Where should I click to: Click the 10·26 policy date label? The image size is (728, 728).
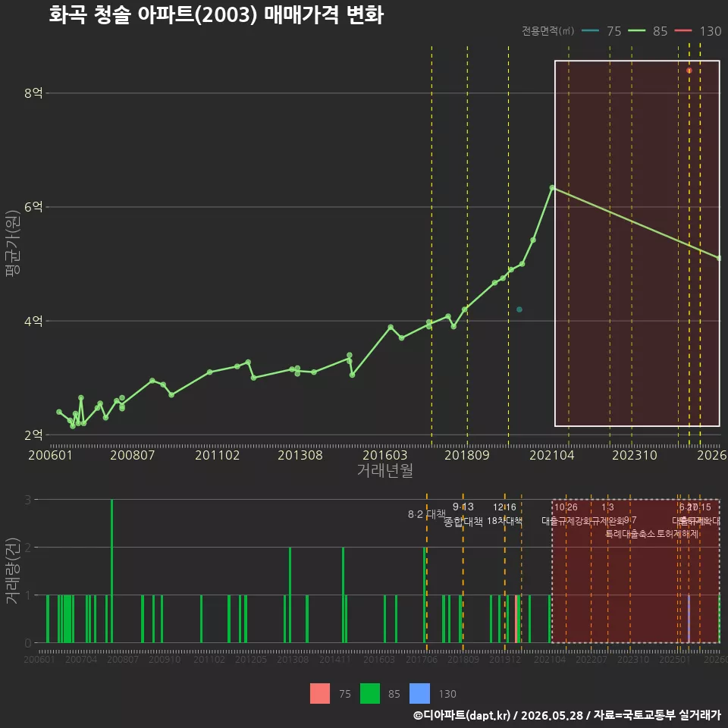(566, 507)
